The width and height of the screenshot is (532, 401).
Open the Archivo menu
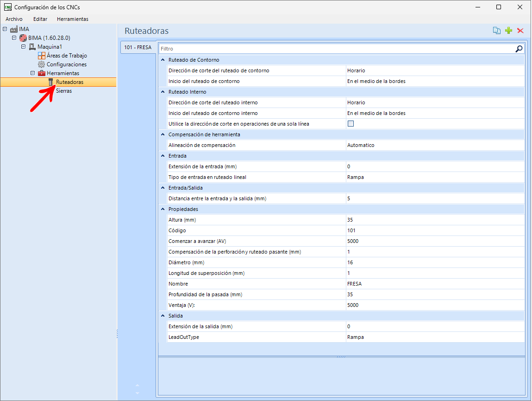[14, 19]
